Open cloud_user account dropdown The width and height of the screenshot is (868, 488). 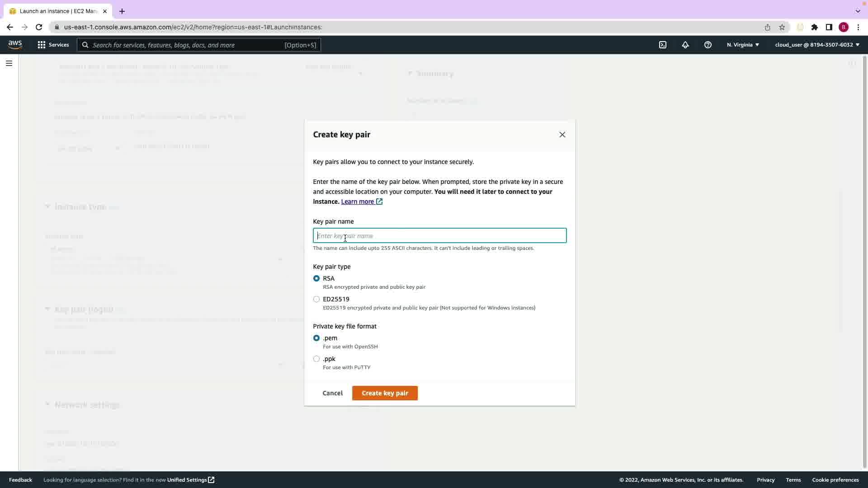817,45
